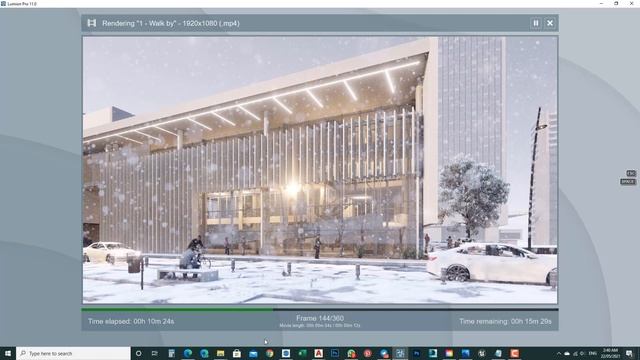The image size is (640, 360).
Task: Click the green render progress bar
Action: (177, 310)
